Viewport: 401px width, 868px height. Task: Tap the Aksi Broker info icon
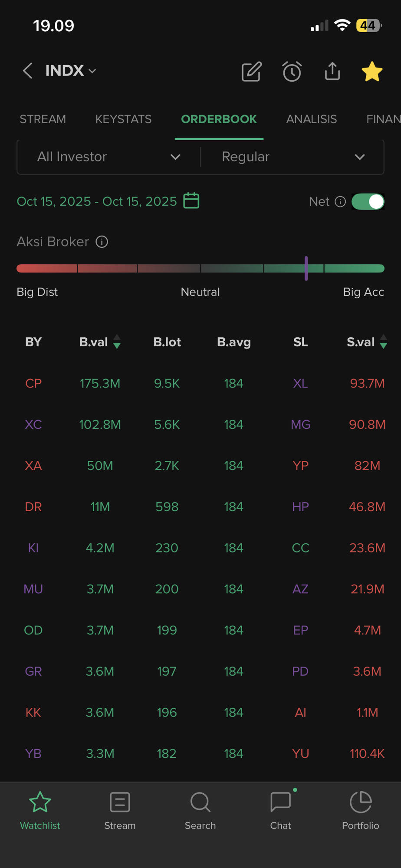pos(102,242)
